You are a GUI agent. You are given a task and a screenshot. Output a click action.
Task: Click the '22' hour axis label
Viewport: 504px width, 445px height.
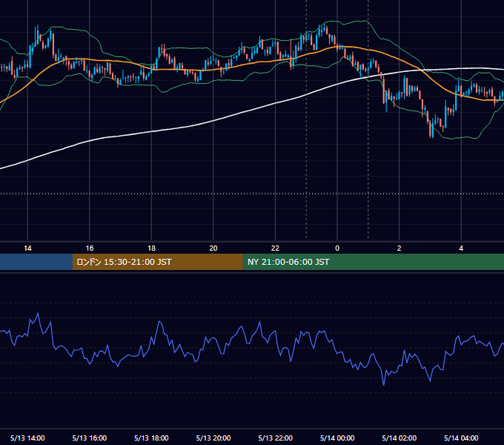click(275, 248)
